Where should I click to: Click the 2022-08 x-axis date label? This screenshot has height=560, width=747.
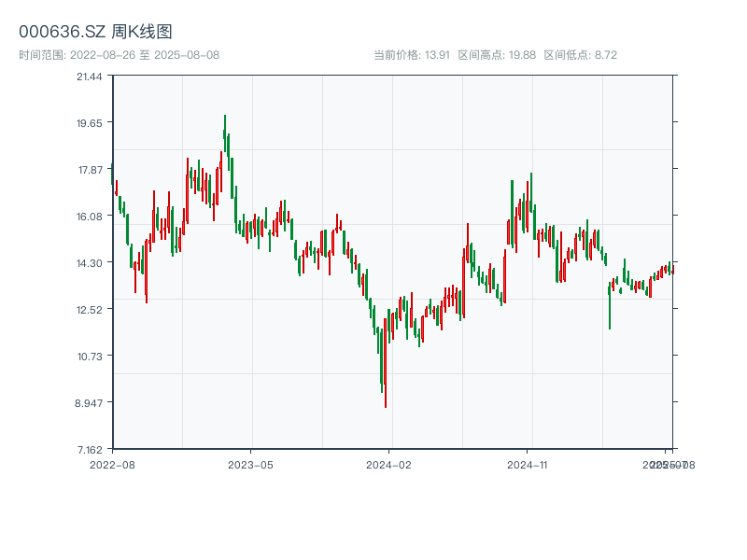(x=112, y=464)
